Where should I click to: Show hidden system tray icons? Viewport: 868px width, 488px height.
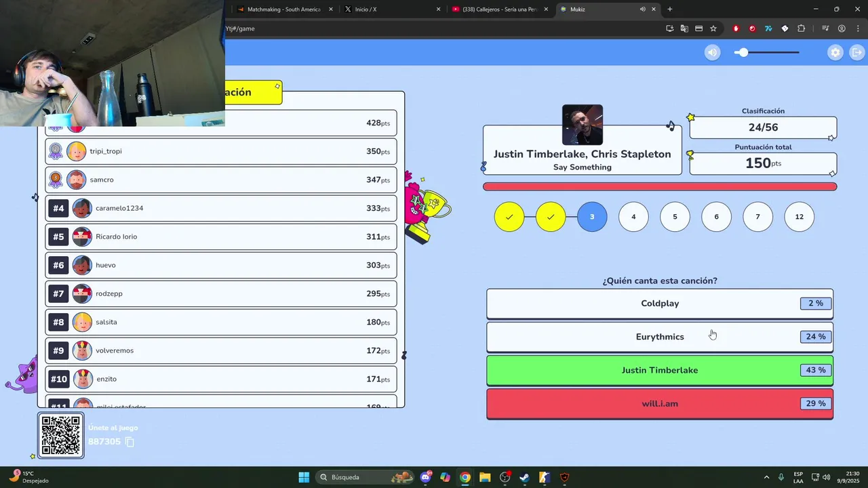click(x=766, y=477)
